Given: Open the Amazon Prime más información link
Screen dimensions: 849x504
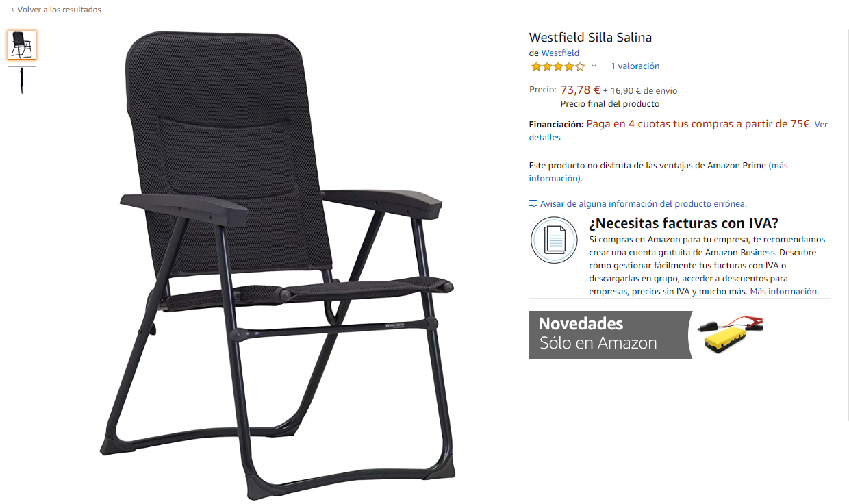Looking at the screenshot, I should [x=658, y=172].
